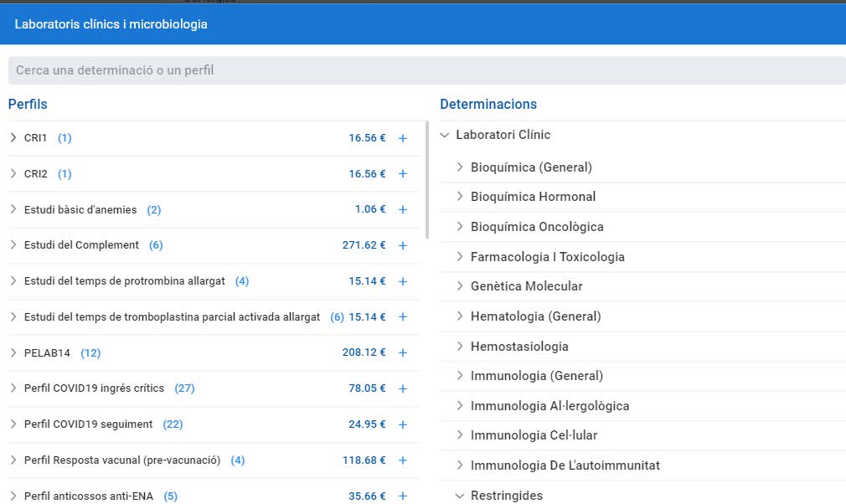This screenshot has width=846, height=504.
Task: Select Immunologia Cel·lular in determinations list
Action: 534,435
